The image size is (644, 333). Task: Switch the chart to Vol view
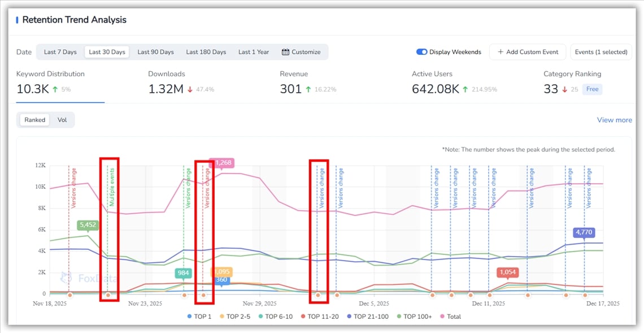(x=62, y=120)
